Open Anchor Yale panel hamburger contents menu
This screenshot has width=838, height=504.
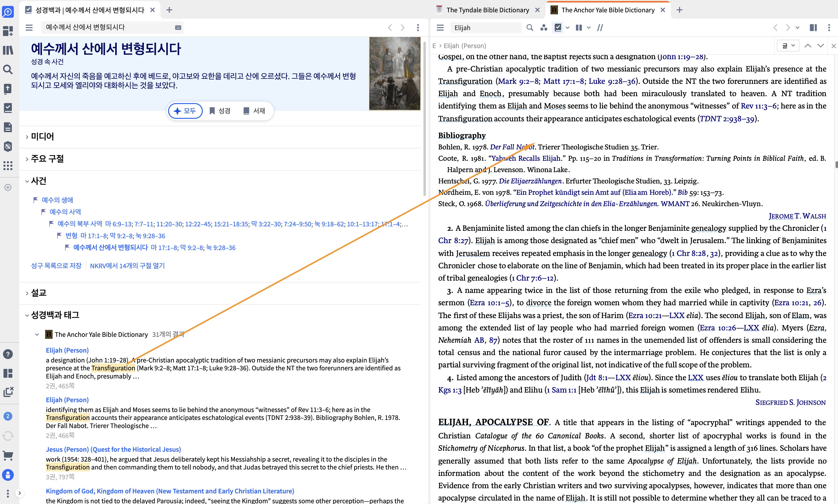(440, 28)
